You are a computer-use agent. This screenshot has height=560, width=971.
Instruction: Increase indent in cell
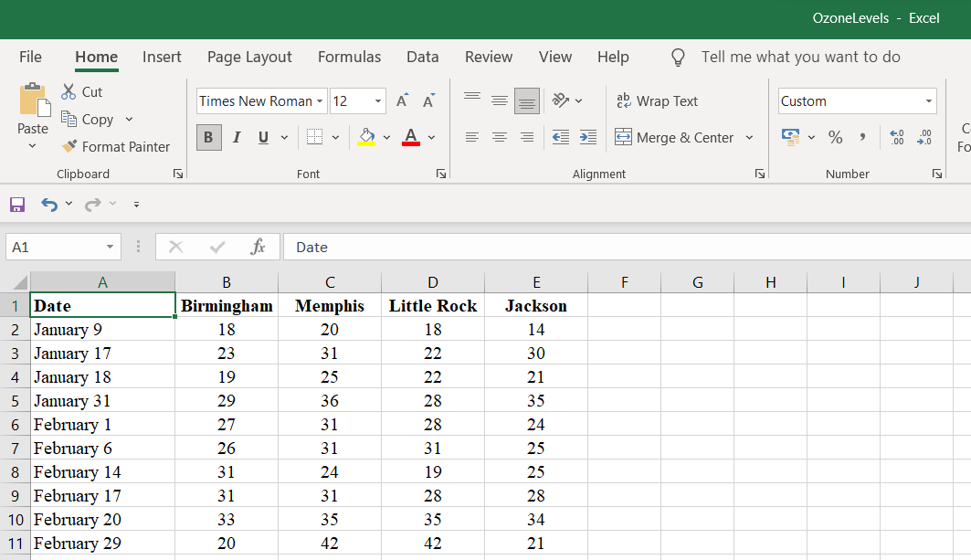pos(587,137)
